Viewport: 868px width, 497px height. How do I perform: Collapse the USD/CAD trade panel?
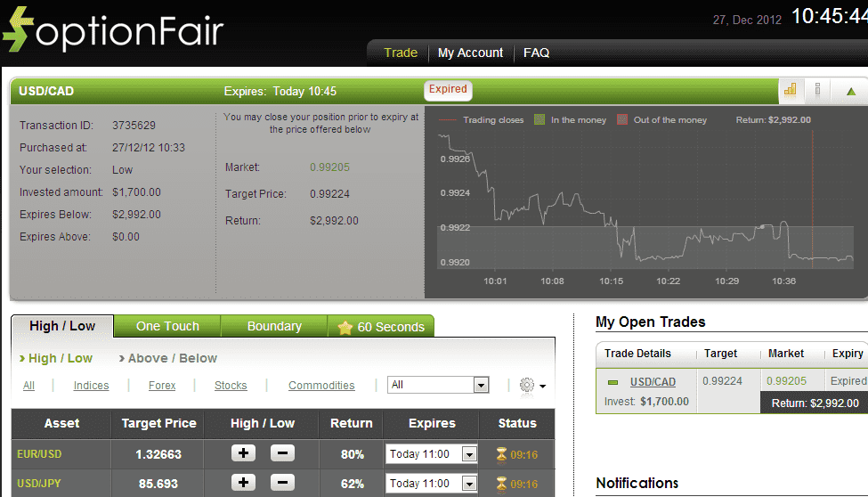pyautogui.click(x=850, y=91)
